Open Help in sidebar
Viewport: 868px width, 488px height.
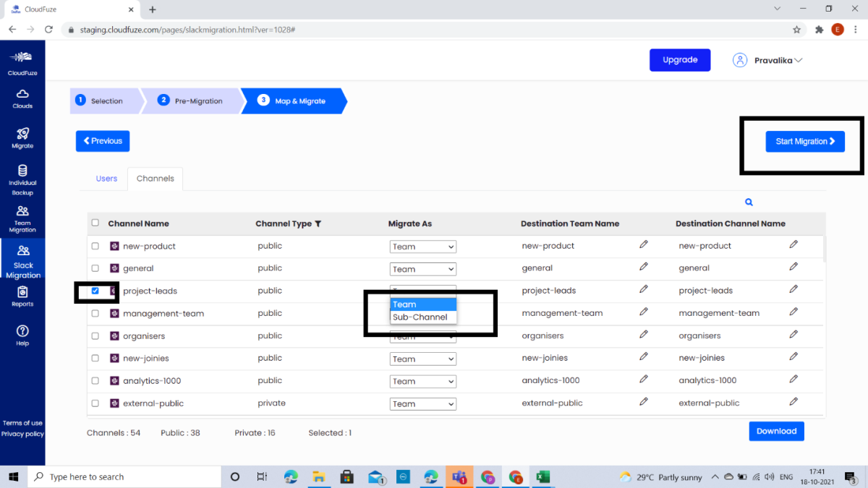point(22,335)
